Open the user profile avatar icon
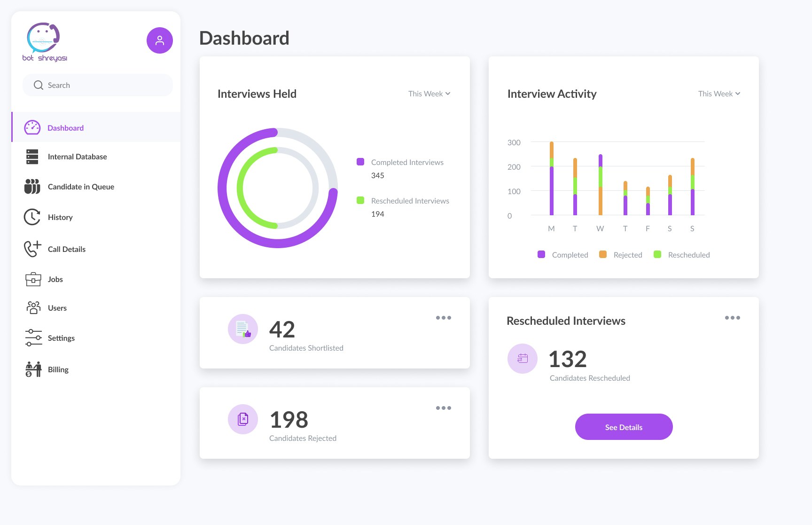Screen dimensions: 812x525 (x=160, y=40)
